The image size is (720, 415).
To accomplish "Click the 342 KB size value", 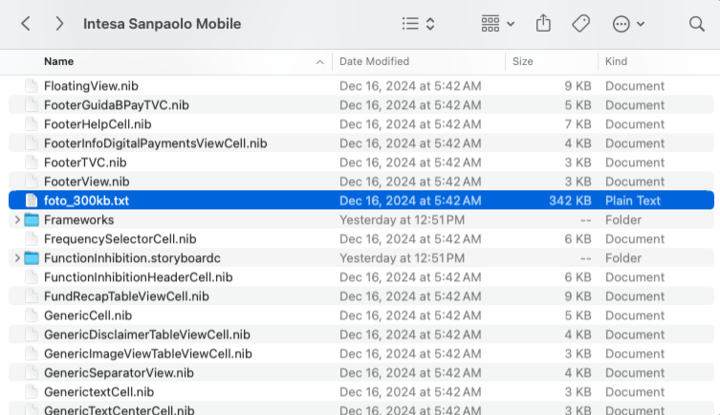I will coord(570,201).
